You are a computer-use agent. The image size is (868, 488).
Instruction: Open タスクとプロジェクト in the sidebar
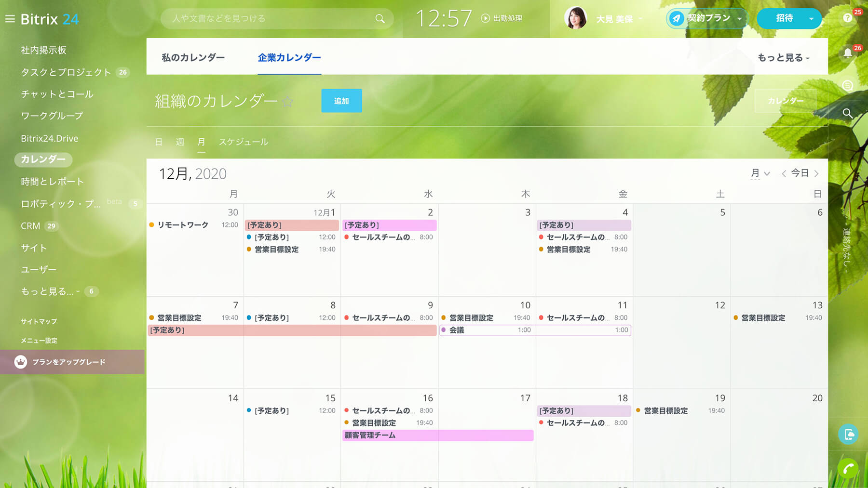(x=66, y=72)
